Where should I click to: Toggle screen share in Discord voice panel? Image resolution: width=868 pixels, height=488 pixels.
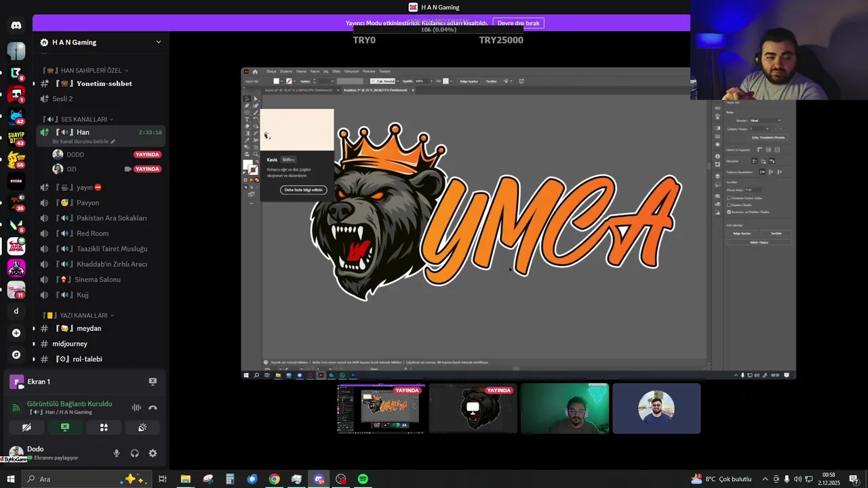(x=65, y=428)
